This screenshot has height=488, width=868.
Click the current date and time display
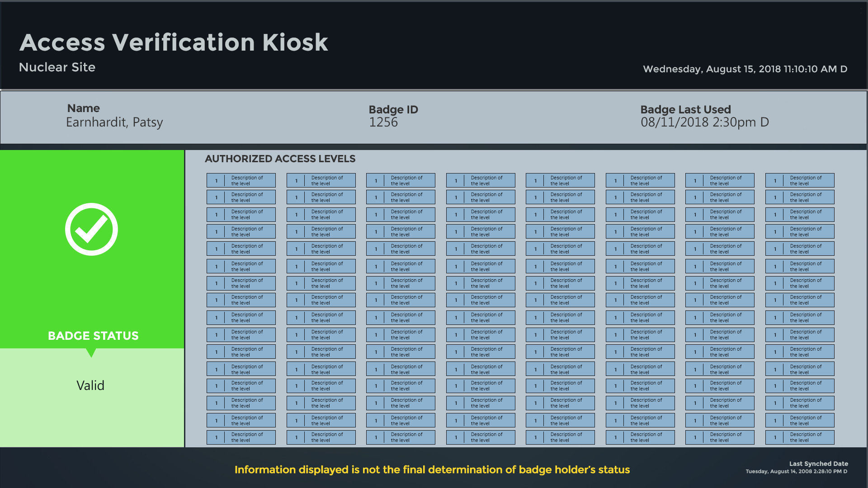(745, 69)
